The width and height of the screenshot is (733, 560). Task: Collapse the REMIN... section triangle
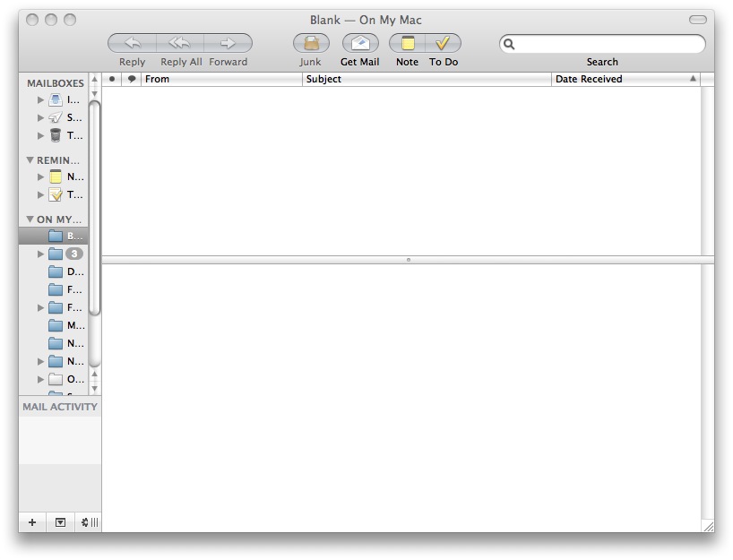(x=30, y=159)
